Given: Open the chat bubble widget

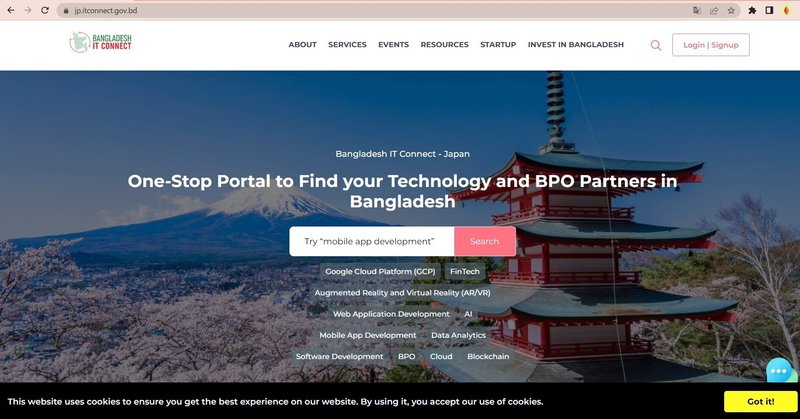Looking at the screenshot, I should (x=779, y=371).
